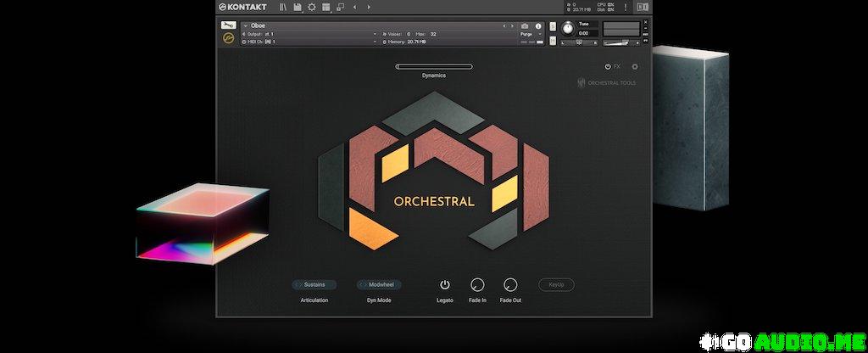
Task: Click the Tune value field 0.00
Action: tap(587, 33)
